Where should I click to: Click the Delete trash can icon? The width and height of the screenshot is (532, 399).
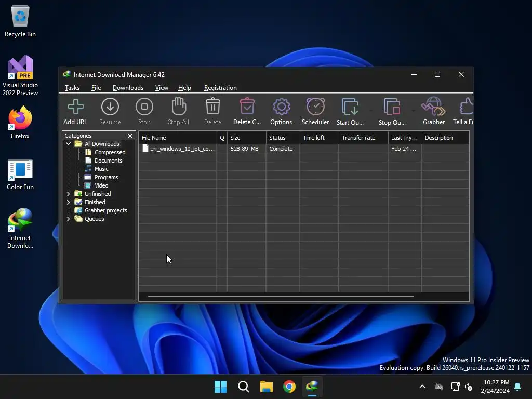click(212, 107)
